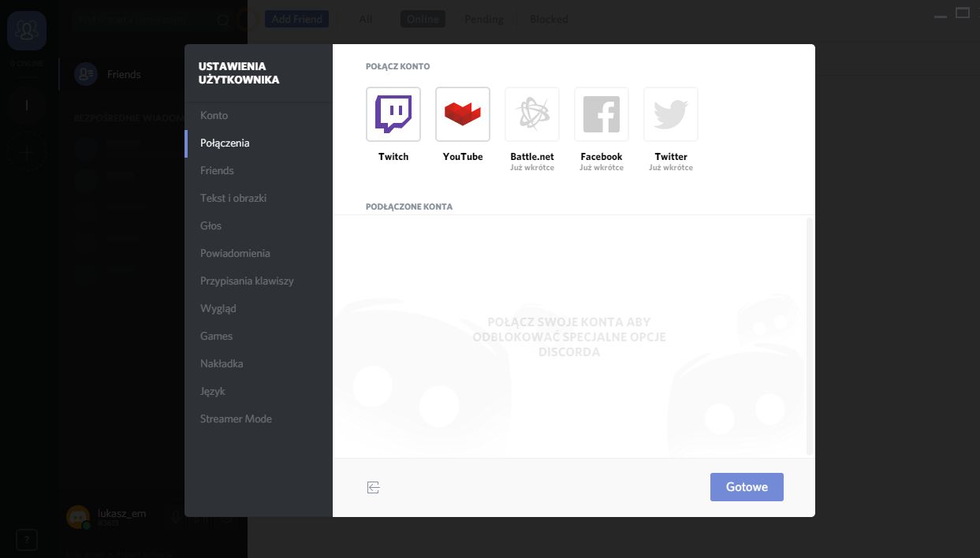Click the Twitter connection icon
The image size is (980, 558).
click(671, 114)
